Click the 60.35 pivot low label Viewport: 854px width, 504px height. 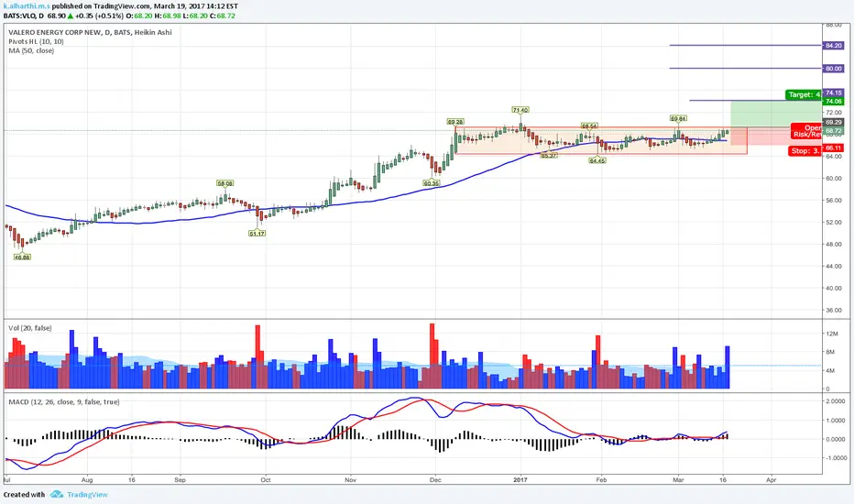click(432, 183)
